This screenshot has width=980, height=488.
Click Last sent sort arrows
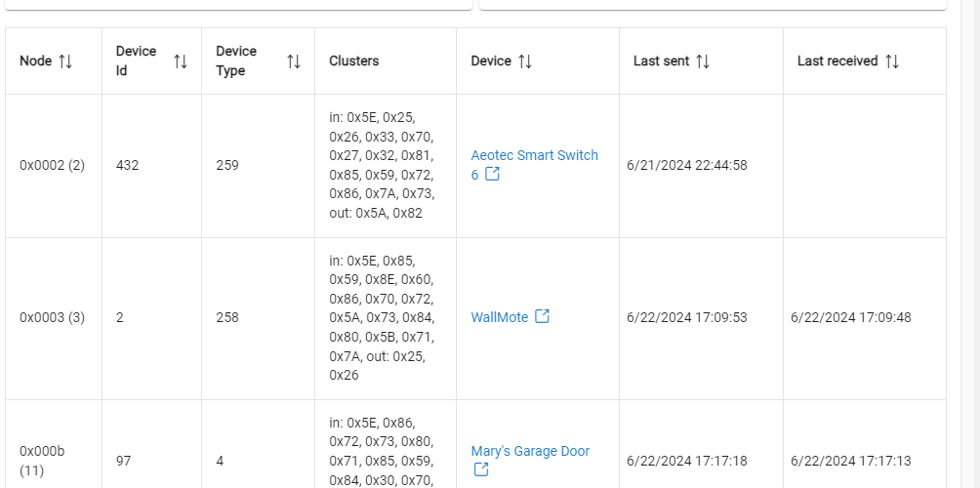[x=703, y=61]
